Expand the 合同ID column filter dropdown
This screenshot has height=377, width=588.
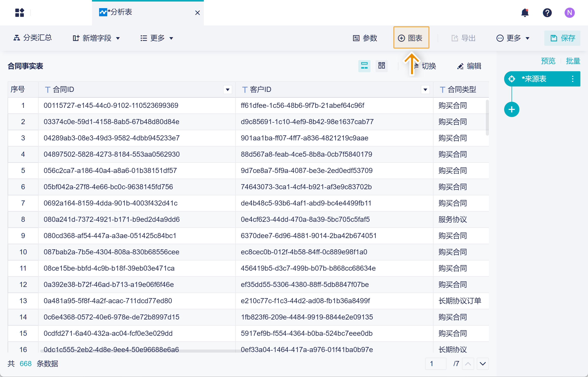227,90
